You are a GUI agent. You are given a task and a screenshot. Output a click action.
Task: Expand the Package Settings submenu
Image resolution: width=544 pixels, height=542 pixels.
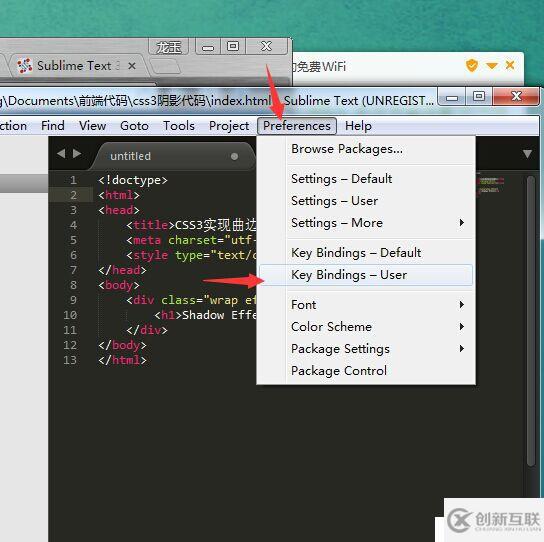[x=366, y=349]
